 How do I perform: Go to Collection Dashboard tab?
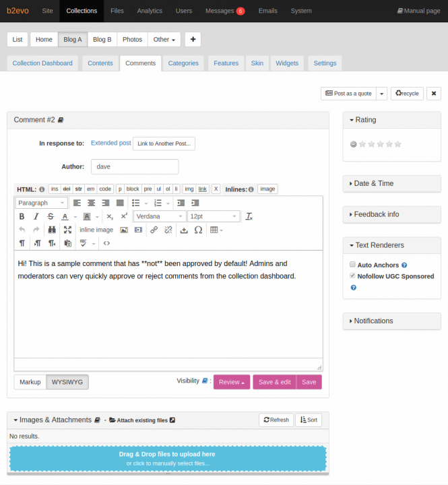(x=42, y=63)
